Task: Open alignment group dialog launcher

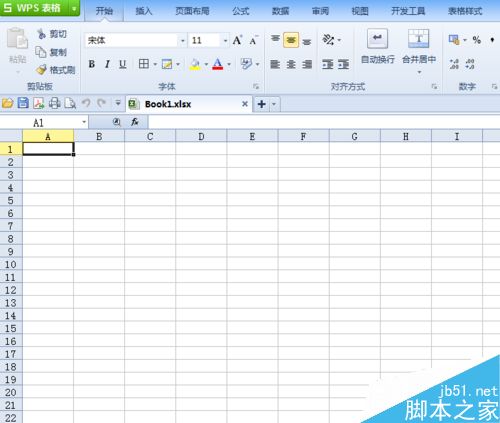Action: (x=434, y=87)
